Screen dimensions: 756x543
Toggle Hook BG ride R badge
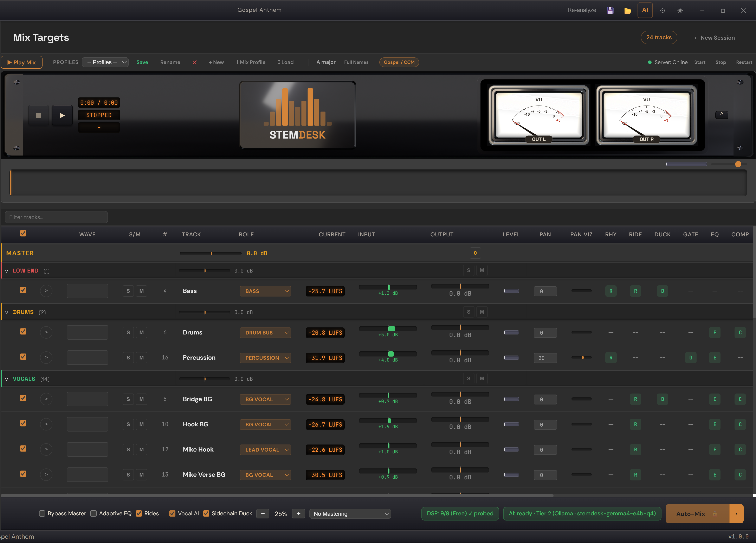point(635,424)
